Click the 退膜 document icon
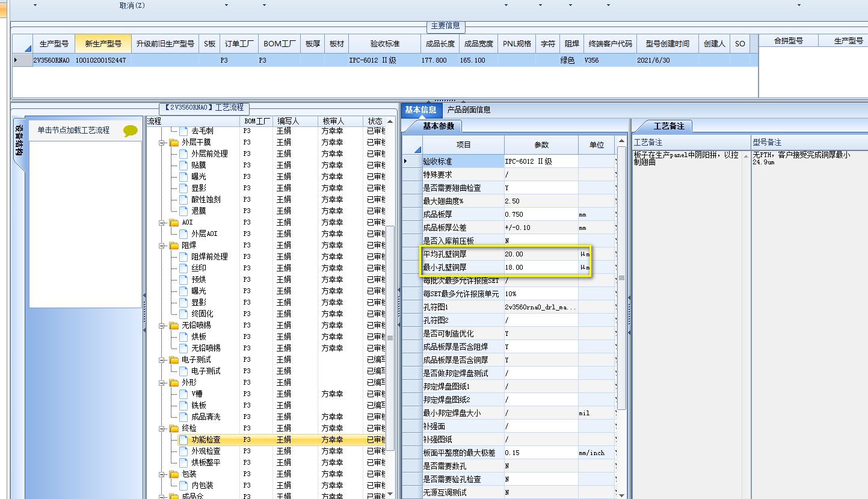The image size is (868, 499). point(183,211)
